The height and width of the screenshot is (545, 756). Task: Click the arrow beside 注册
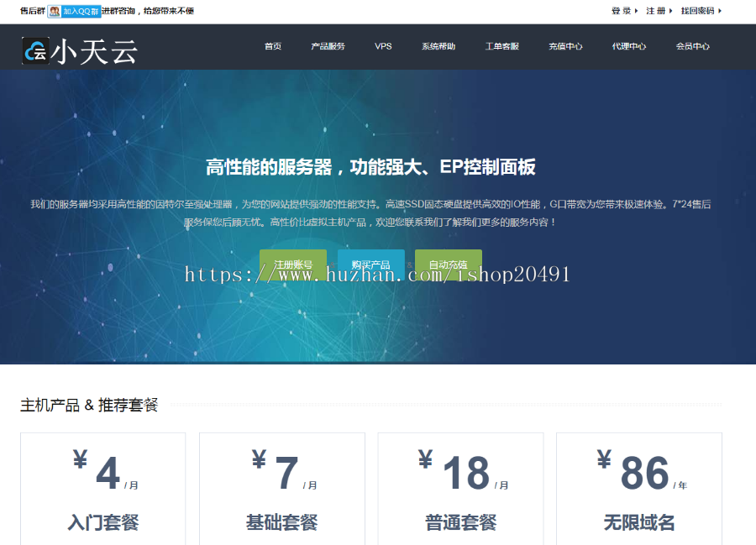pyautogui.click(x=671, y=11)
